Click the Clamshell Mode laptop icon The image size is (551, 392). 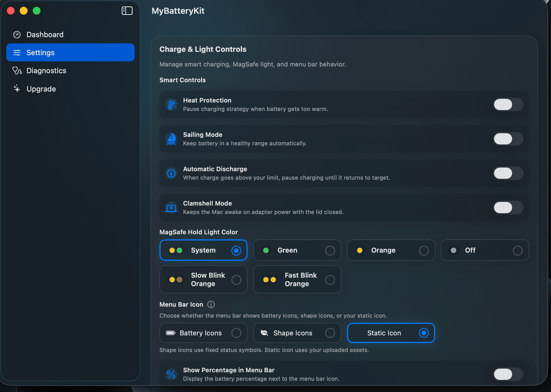pyautogui.click(x=171, y=208)
